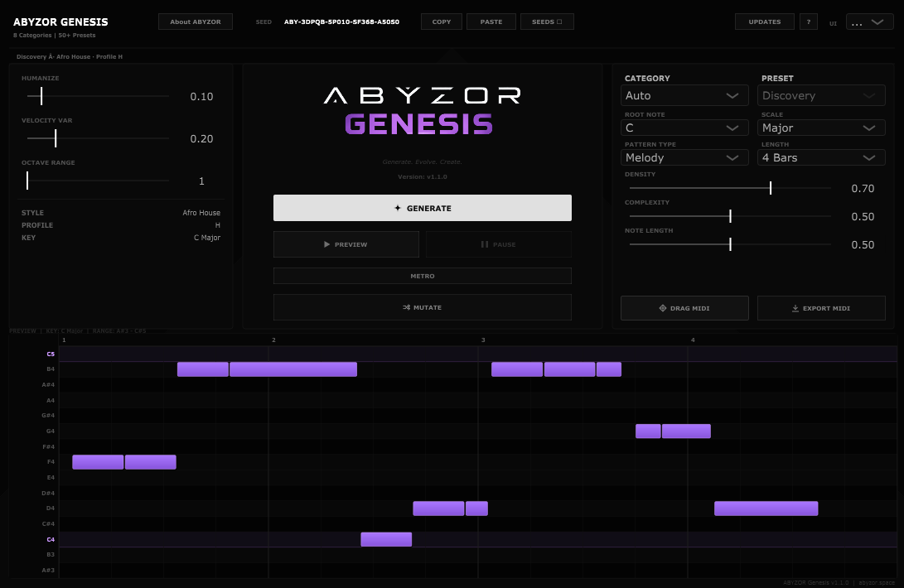Start pattern Preview playback
The width and height of the screenshot is (904, 588).
[346, 244]
